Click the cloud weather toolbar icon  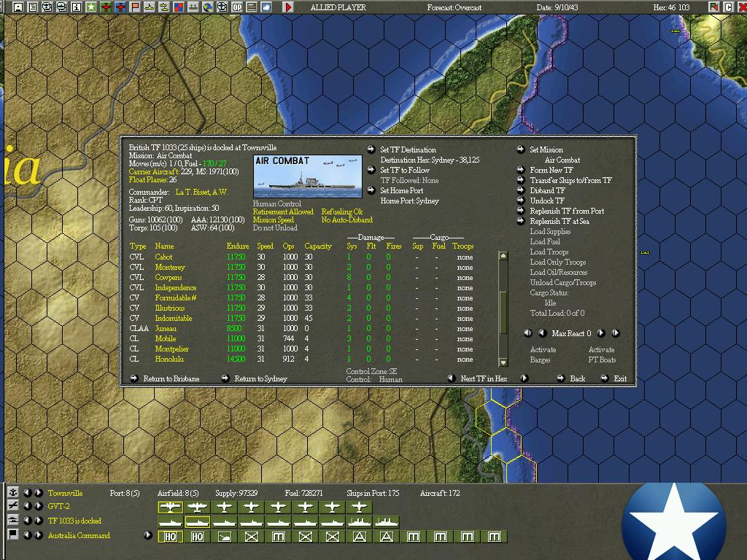coord(266,7)
